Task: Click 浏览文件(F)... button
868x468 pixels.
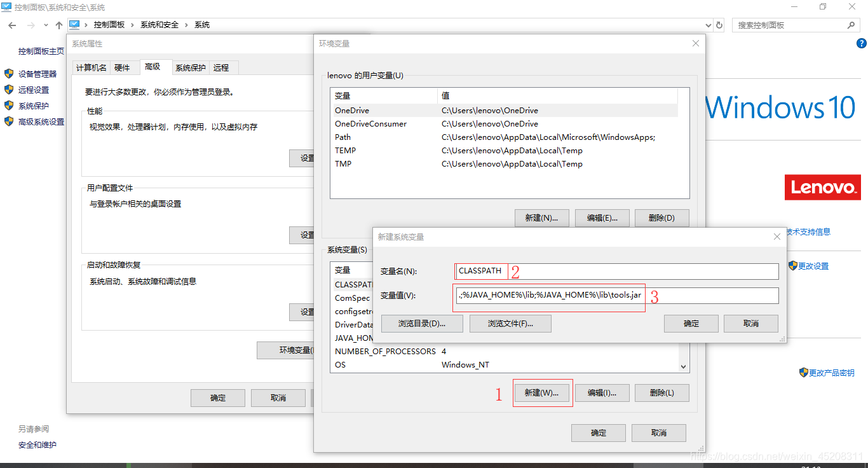Action: click(x=510, y=324)
